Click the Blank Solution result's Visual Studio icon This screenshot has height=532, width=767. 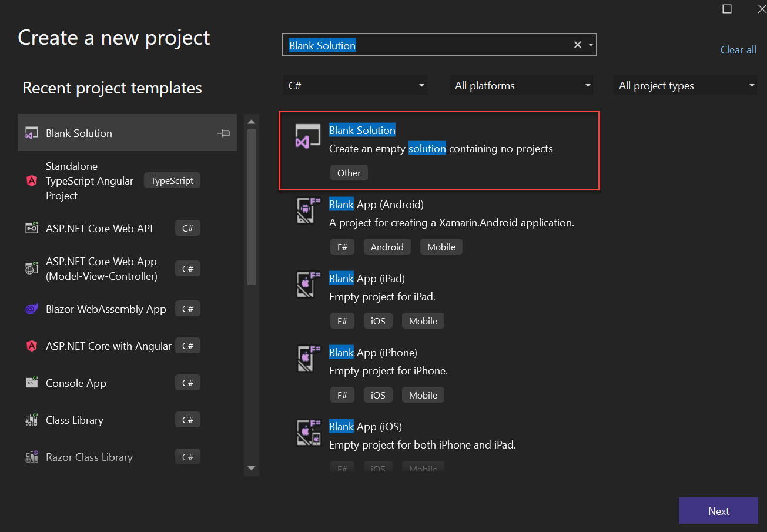click(x=308, y=136)
